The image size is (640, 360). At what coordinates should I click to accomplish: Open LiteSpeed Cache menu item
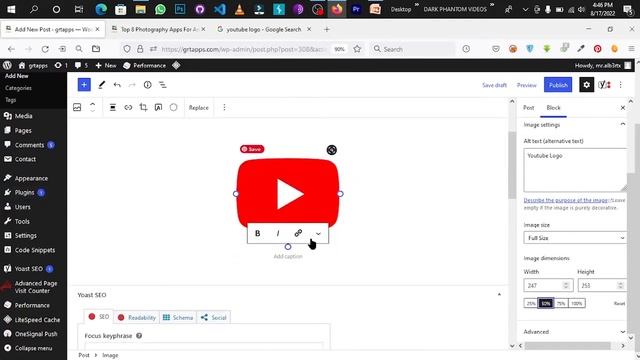37,320
